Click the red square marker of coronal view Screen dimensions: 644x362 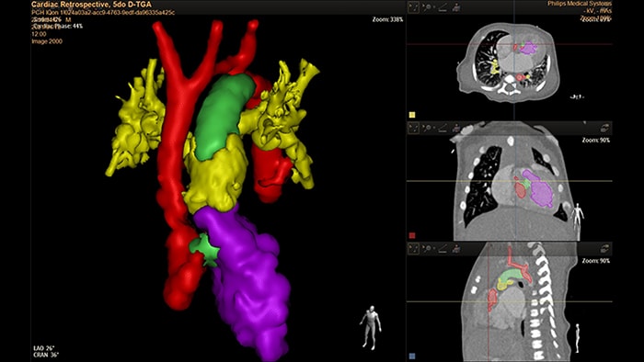coord(412,235)
